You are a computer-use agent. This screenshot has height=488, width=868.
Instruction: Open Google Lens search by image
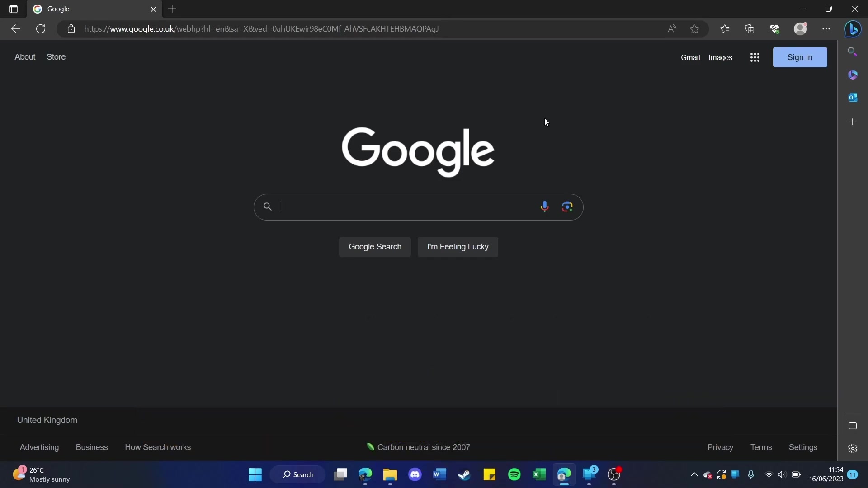[567, 207]
